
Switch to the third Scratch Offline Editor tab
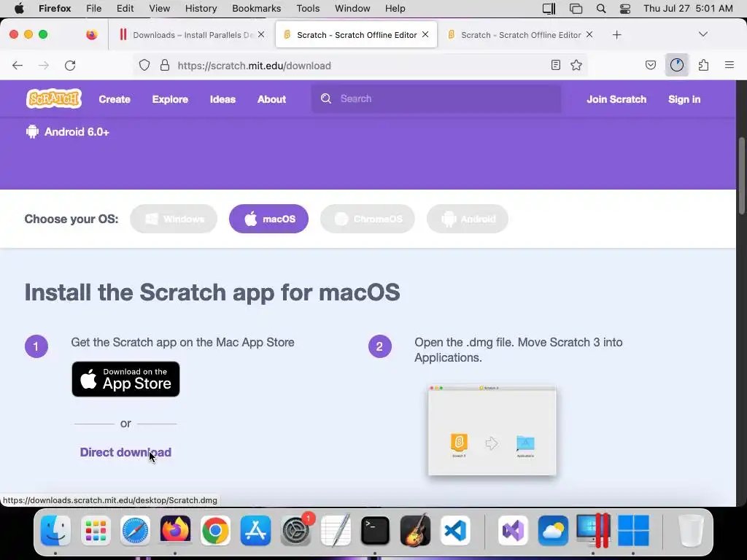(521, 35)
